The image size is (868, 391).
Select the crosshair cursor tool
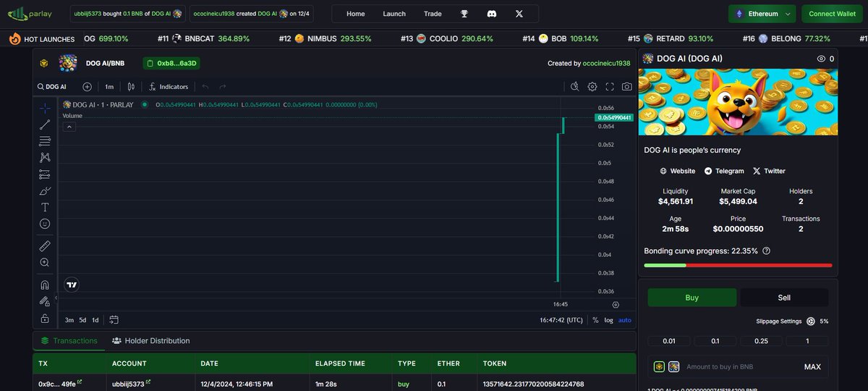(x=45, y=108)
